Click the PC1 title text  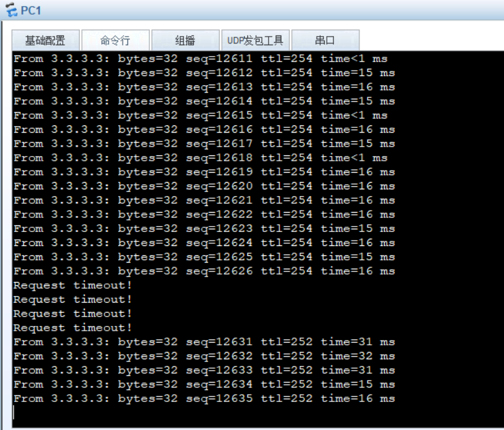pos(31,11)
